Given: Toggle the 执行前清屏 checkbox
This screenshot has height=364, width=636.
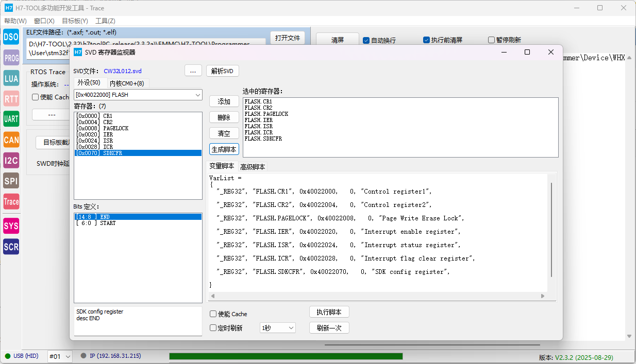Looking at the screenshot, I should tap(426, 40).
